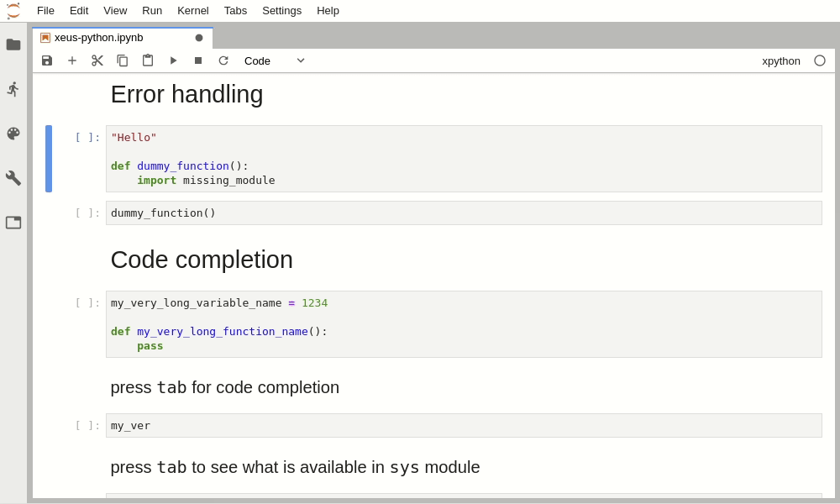Open the Settings menu
Image resolution: width=840 pixels, height=504 pixels.
281,10
